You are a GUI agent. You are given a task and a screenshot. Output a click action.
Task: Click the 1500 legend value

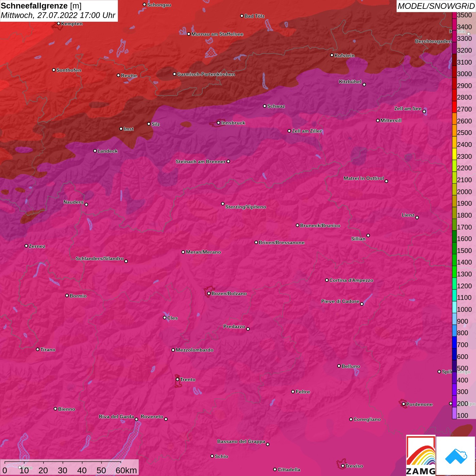464,251
